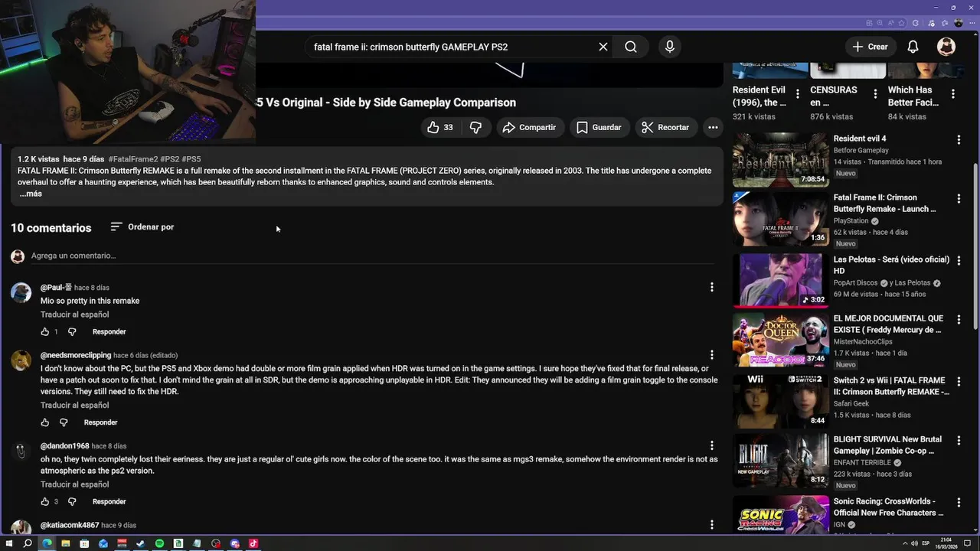980x551 pixels.
Task: Open @dandon1968 channel link
Action: 65,445
